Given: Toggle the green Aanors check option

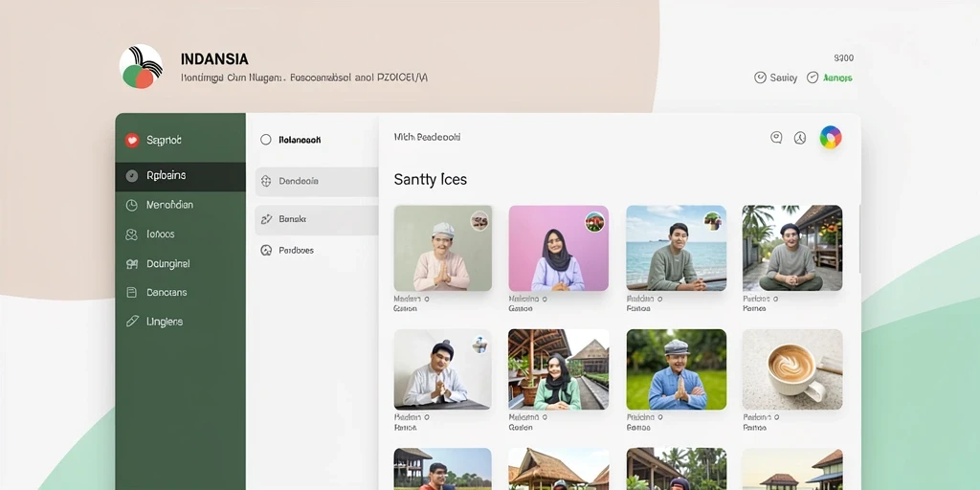Looking at the screenshot, I should tap(830, 78).
